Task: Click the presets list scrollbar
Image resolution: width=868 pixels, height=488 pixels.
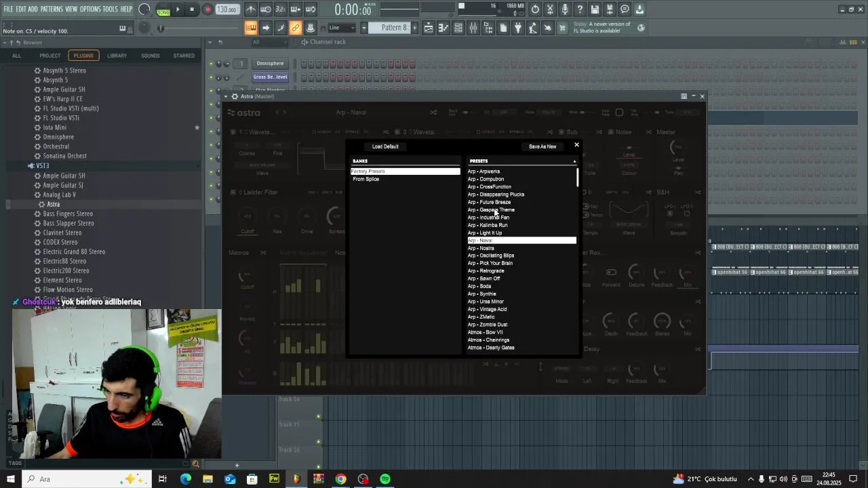Action: coord(578,178)
